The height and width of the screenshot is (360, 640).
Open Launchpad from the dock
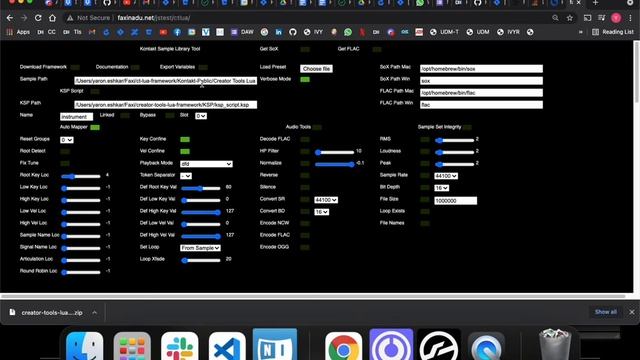(x=132, y=347)
